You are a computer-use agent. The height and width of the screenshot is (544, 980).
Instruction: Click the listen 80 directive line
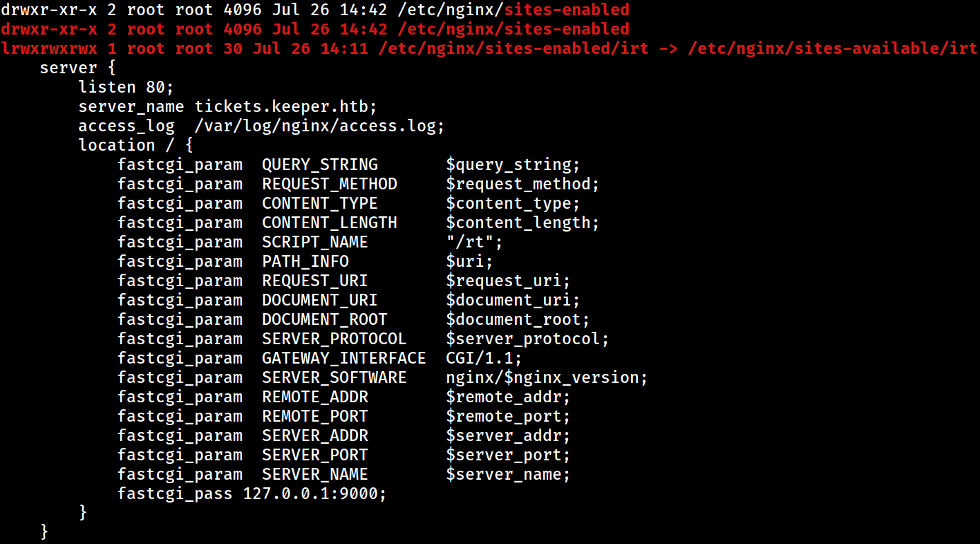[126, 87]
